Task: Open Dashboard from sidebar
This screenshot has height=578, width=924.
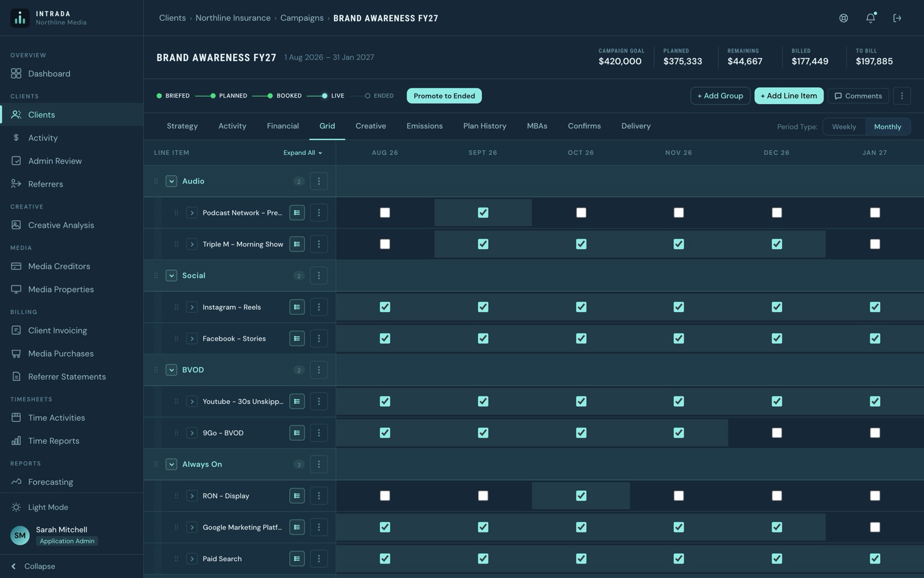Action: (49, 73)
